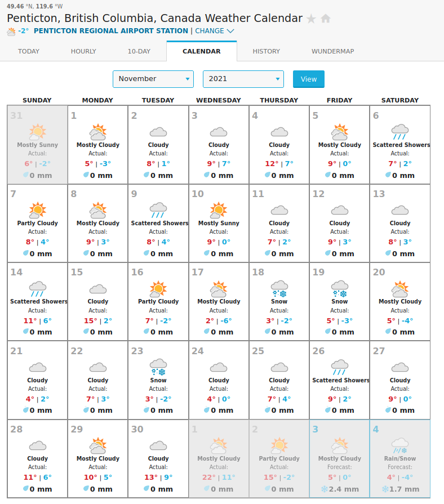
Task: Click the day number 21
Action: point(16,351)
